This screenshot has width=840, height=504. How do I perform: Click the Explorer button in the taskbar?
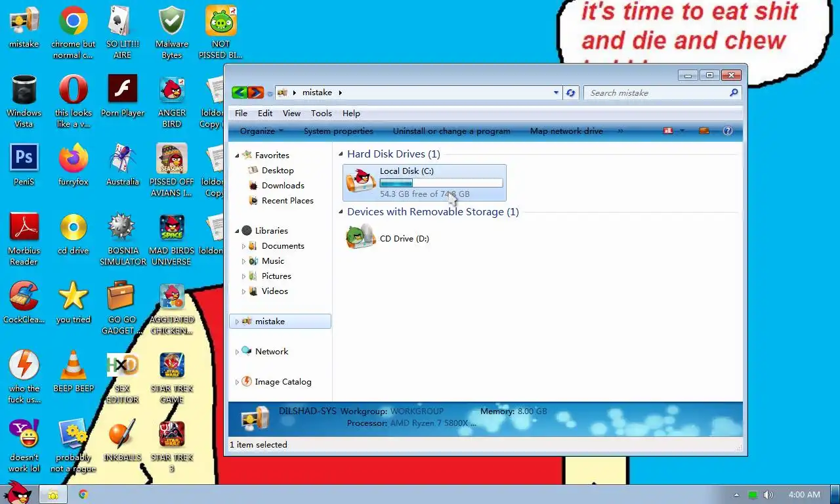[53, 494]
